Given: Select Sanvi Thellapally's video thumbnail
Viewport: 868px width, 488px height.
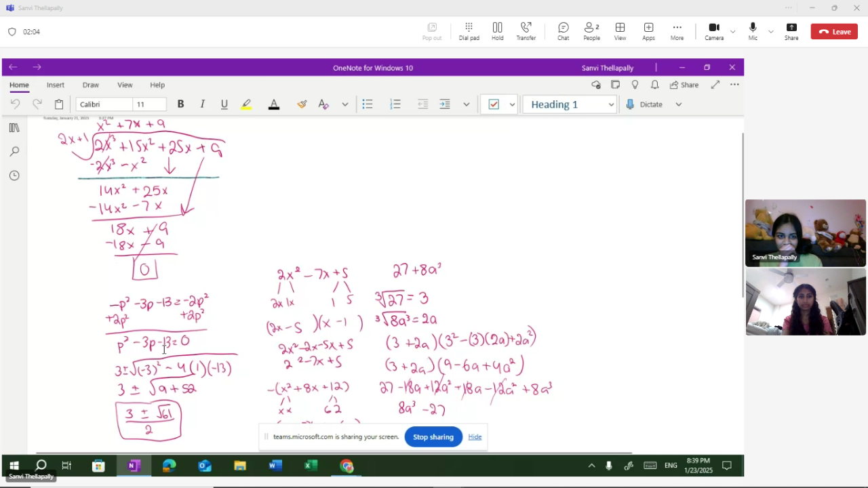Looking at the screenshot, I should pos(806,232).
